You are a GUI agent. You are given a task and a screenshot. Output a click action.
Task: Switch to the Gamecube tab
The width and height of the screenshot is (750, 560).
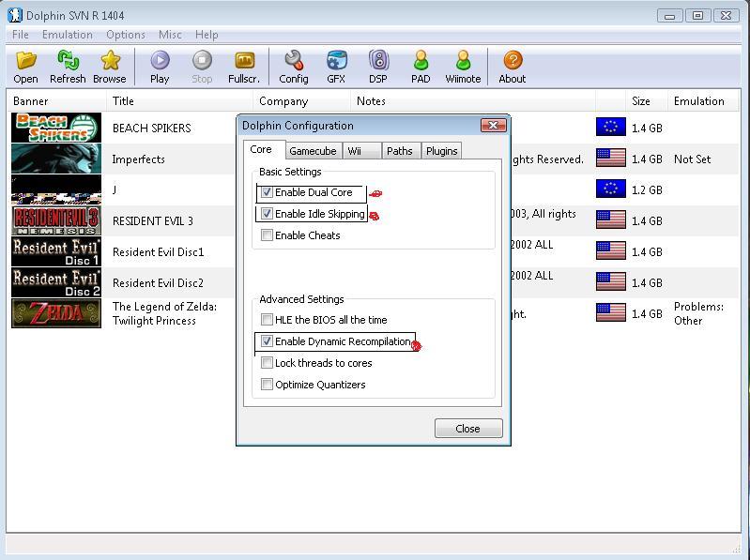[313, 151]
